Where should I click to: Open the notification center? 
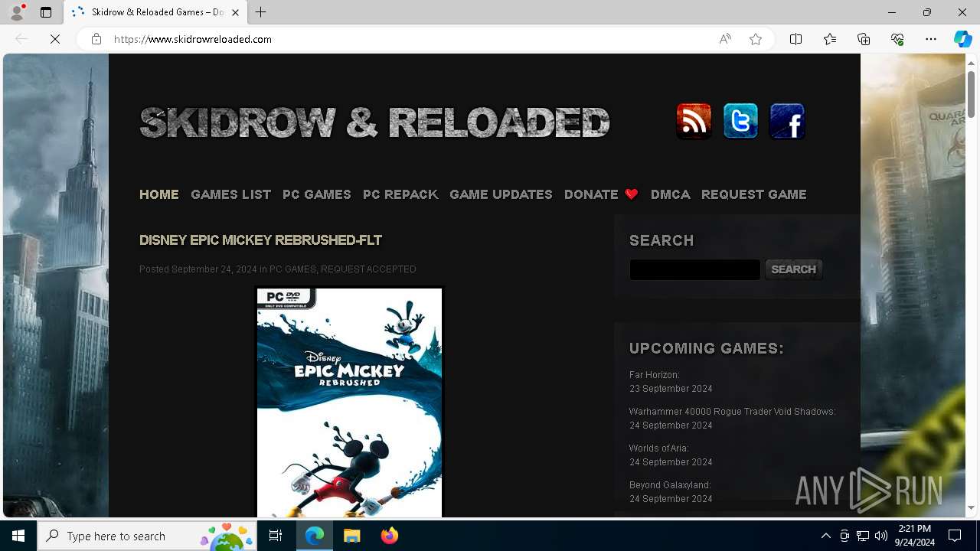click(x=955, y=536)
